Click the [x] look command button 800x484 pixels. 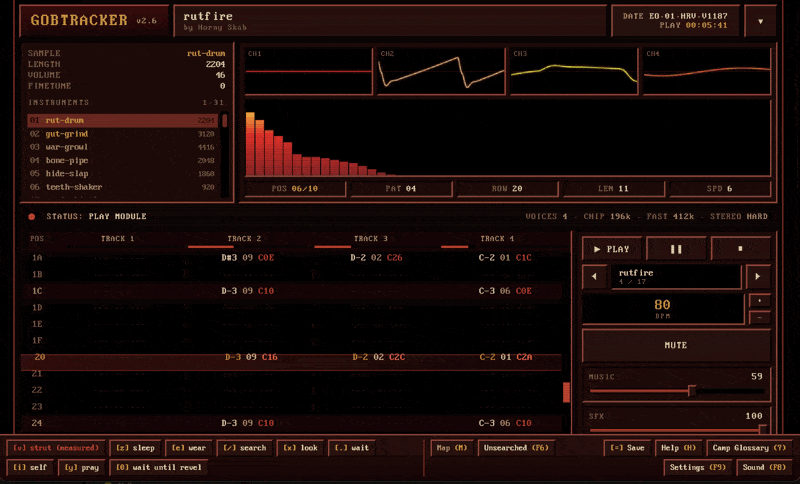coord(301,448)
